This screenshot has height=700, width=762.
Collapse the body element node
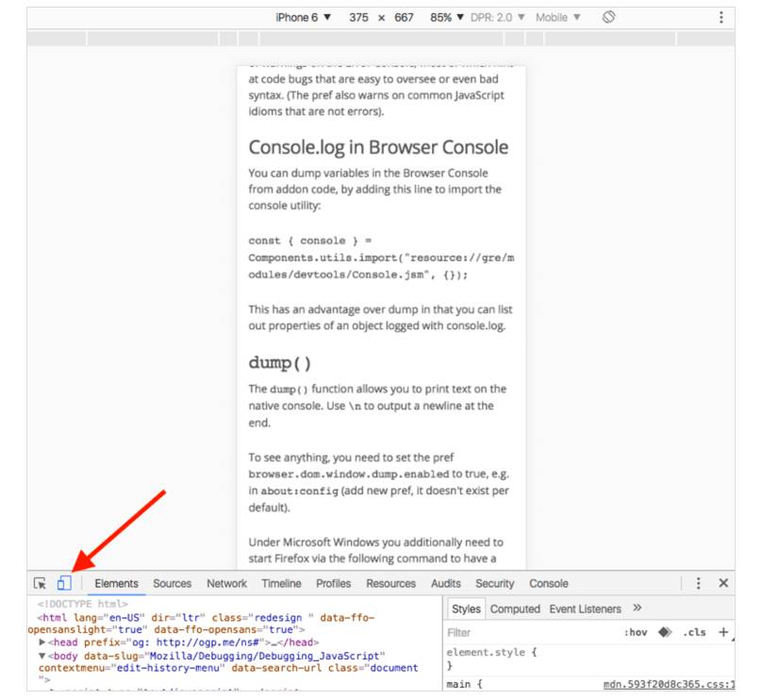[x=42, y=656]
